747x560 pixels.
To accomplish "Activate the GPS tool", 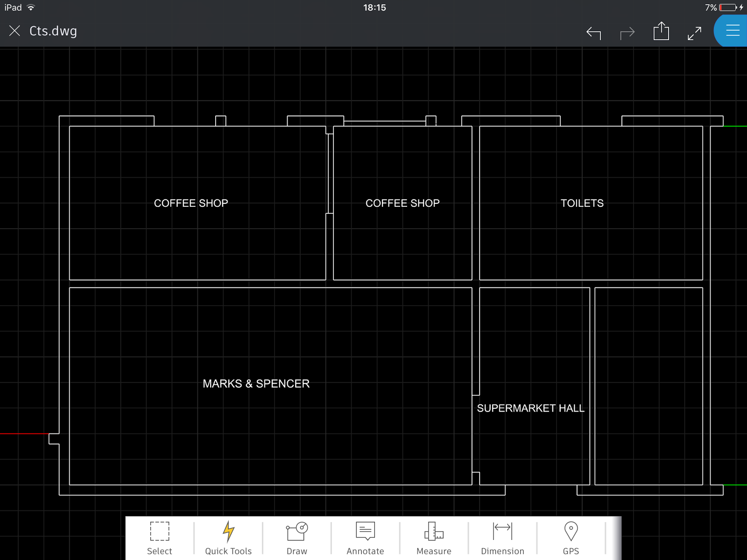I will click(571, 538).
